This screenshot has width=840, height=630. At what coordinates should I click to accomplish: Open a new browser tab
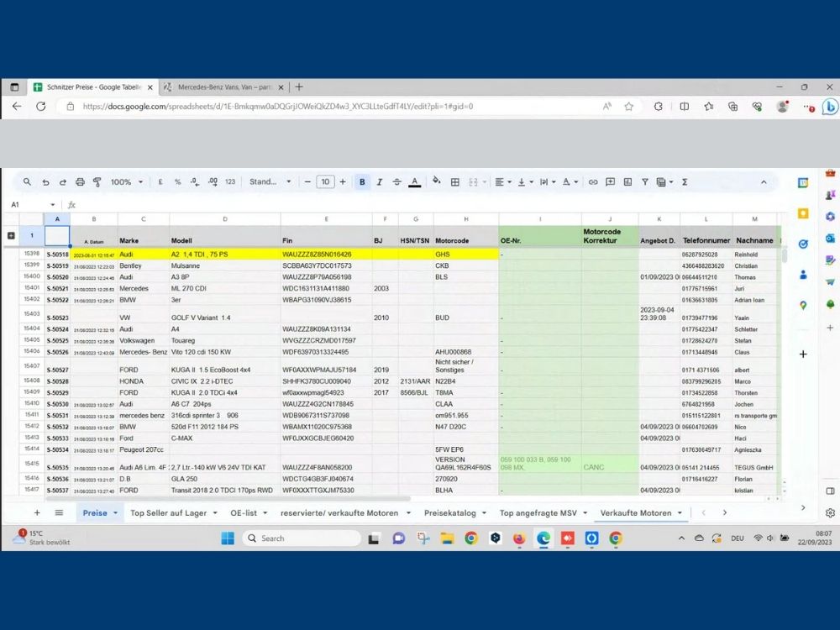coord(299,87)
